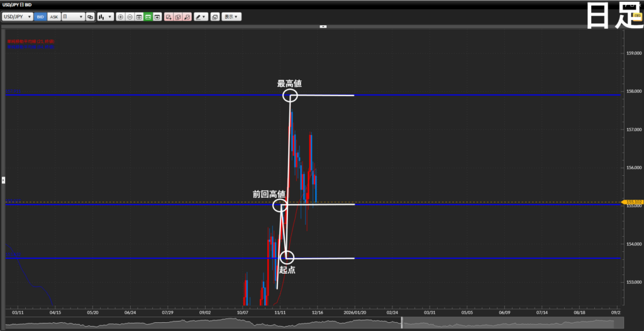Image resolution: width=644 pixels, height=331 pixels.
Task: Click the green chart fit-width icon
Action: pyautogui.click(x=148, y=16)
